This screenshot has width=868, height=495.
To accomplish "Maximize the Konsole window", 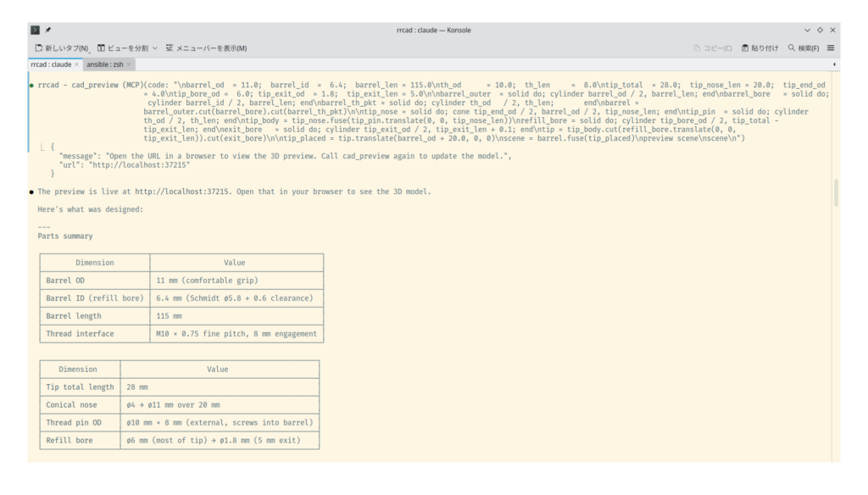I will tap(820, 30).
